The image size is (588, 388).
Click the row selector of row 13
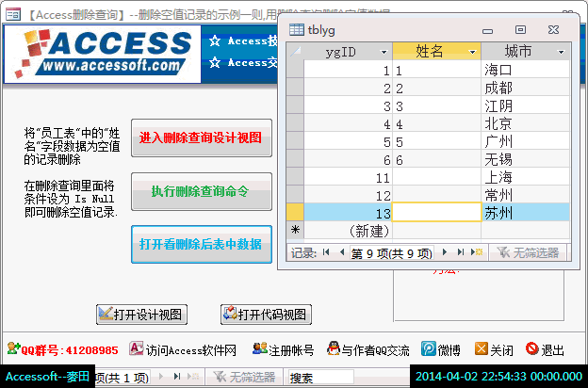click(x=295, y=212)
